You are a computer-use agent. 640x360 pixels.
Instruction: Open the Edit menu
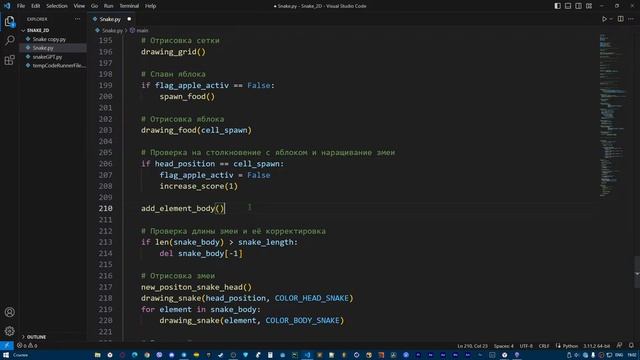36,6
